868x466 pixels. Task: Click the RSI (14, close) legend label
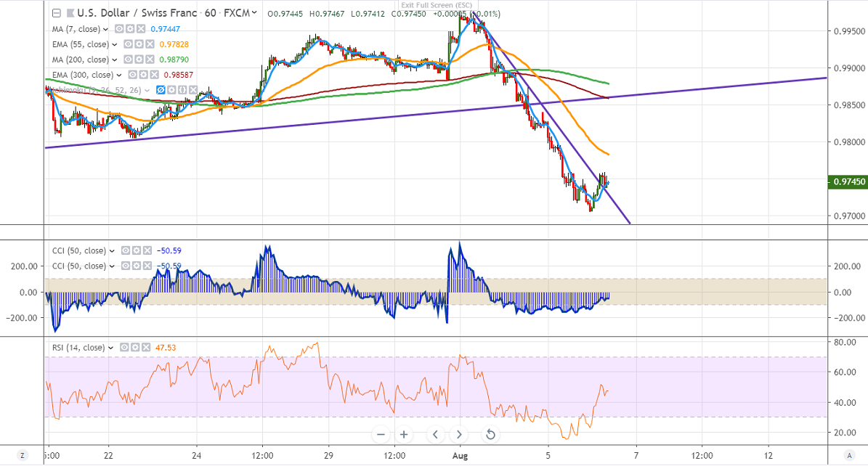78,348
